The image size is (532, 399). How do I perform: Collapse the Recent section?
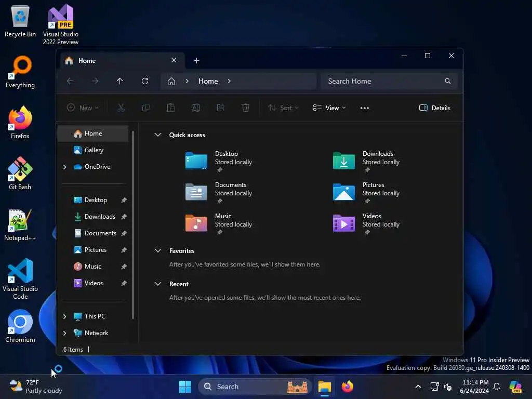[x=158, y=284]
